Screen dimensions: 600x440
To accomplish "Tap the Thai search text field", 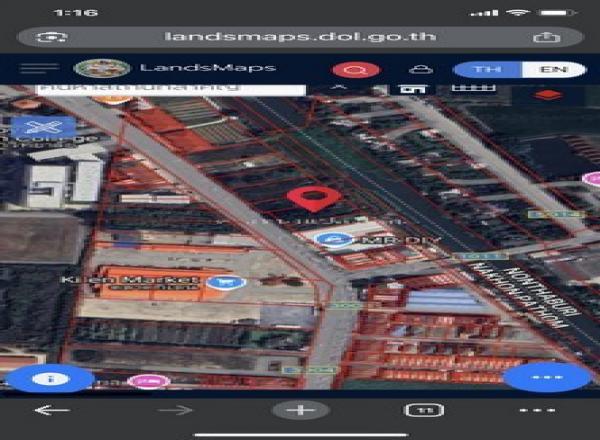I will (x=170, y=89).
